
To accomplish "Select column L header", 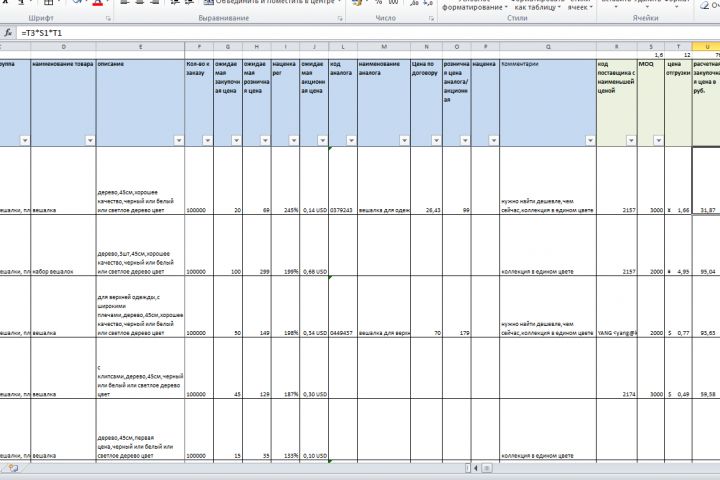I will tap(343, 47).
